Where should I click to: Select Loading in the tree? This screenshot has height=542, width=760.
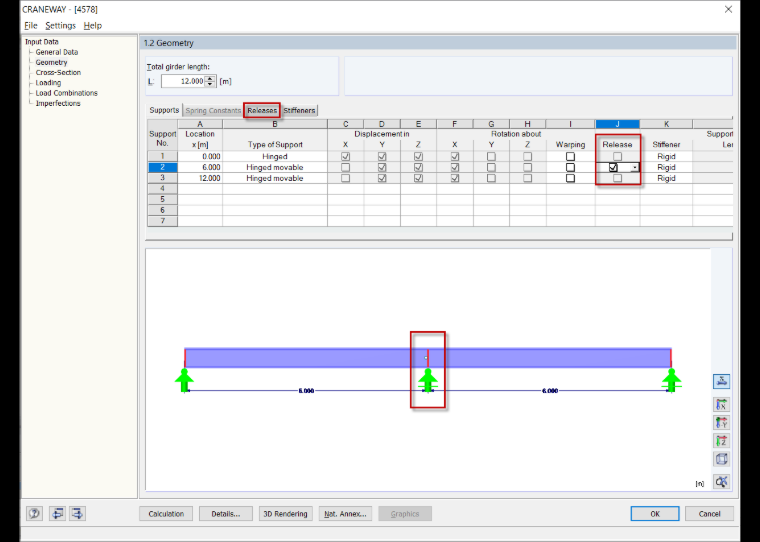coord(48,83)
